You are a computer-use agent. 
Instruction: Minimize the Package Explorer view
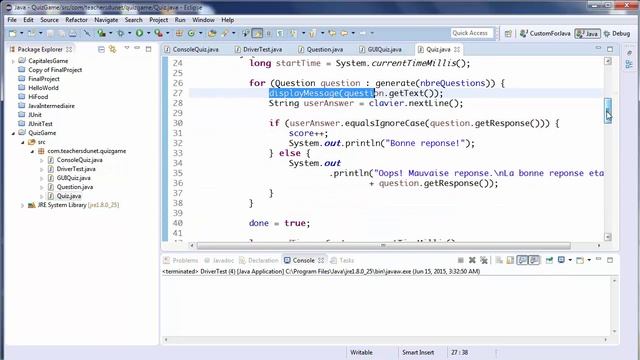pyautogui.click(x=137, y=49)
